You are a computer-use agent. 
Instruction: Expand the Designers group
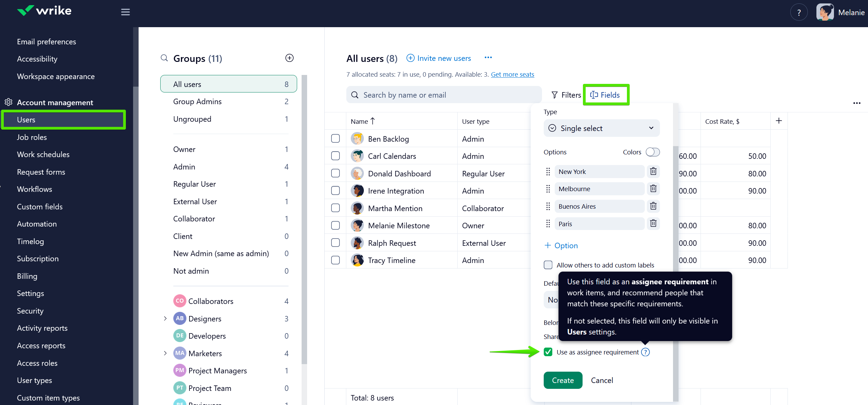[165, 319]
